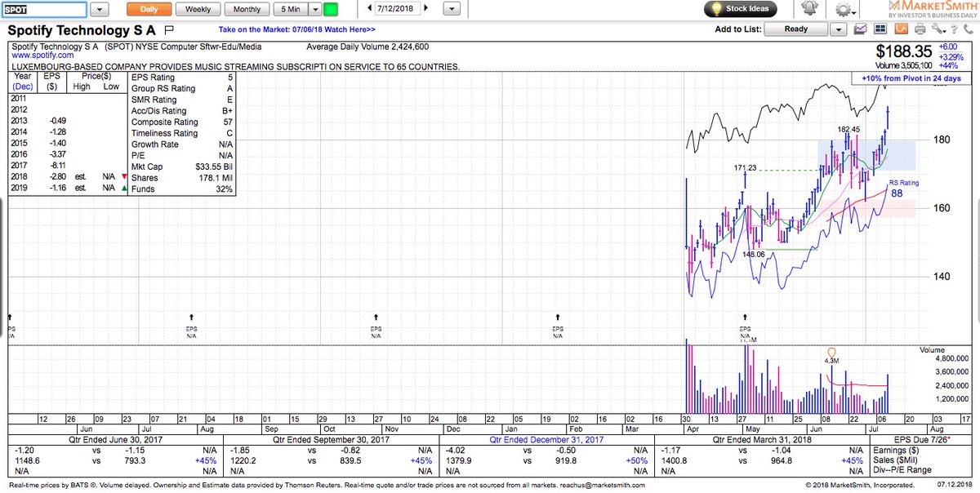Click the chart view icon

[861, 29]
